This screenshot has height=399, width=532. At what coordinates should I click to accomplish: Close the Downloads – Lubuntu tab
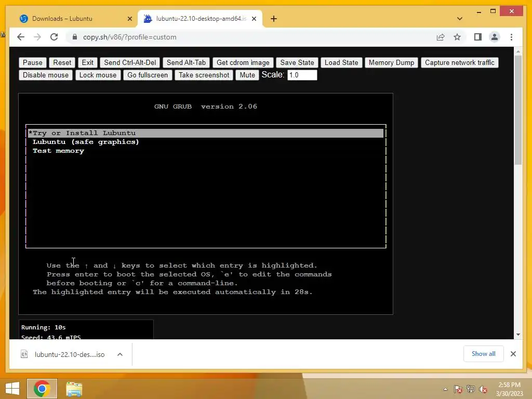click(x=129, y=19)
